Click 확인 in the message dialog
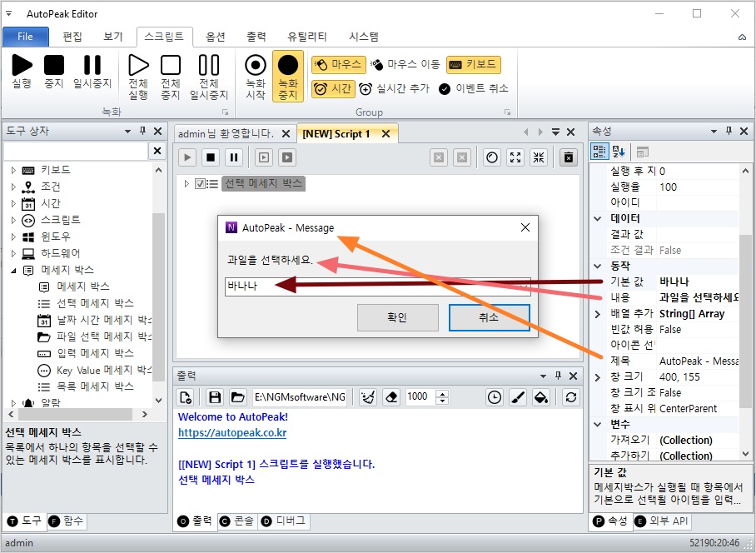Screen dimensions: 756x553 (x=397, y=317)
